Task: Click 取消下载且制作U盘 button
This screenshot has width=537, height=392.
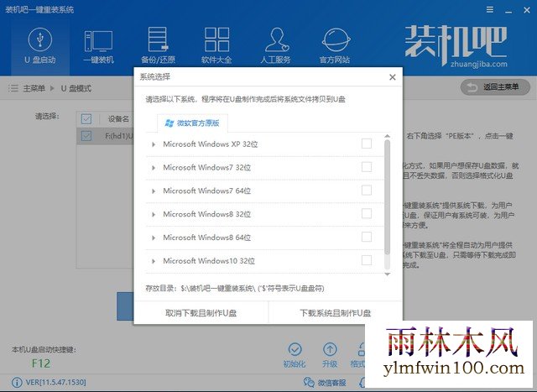Action: pyautogui.click(x=201, y=313)
